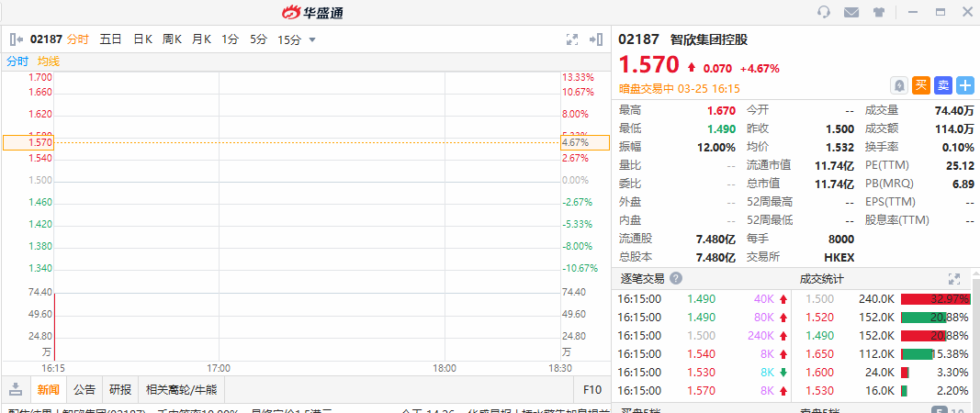Click the current price 1.570 in header
Viewport: 980px width, 413px height.
648,64
